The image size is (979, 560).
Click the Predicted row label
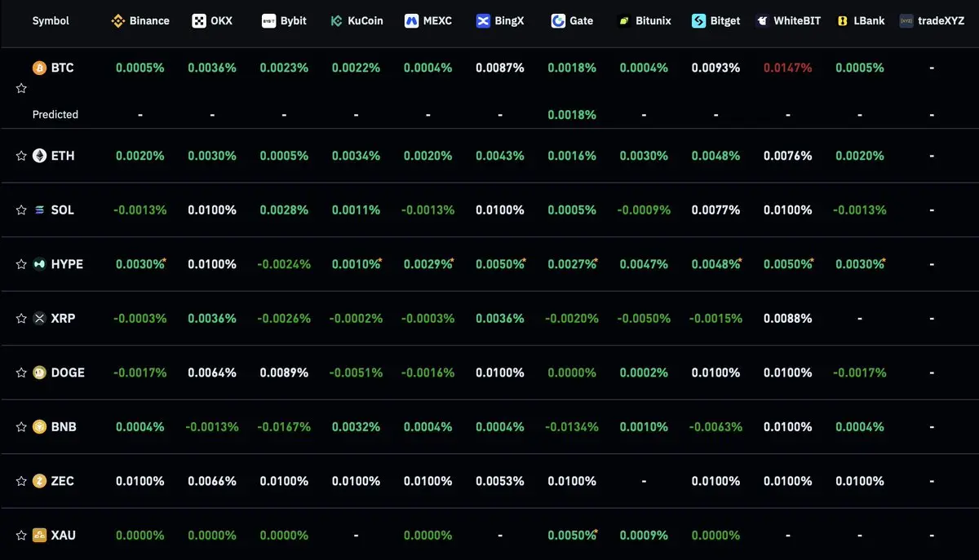[x=55, y=114]
